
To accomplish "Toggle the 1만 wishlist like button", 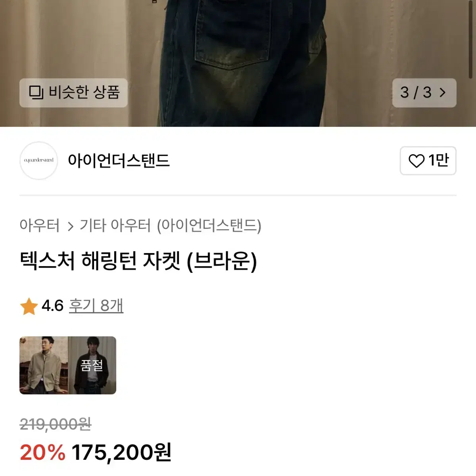I will (428, 161).
